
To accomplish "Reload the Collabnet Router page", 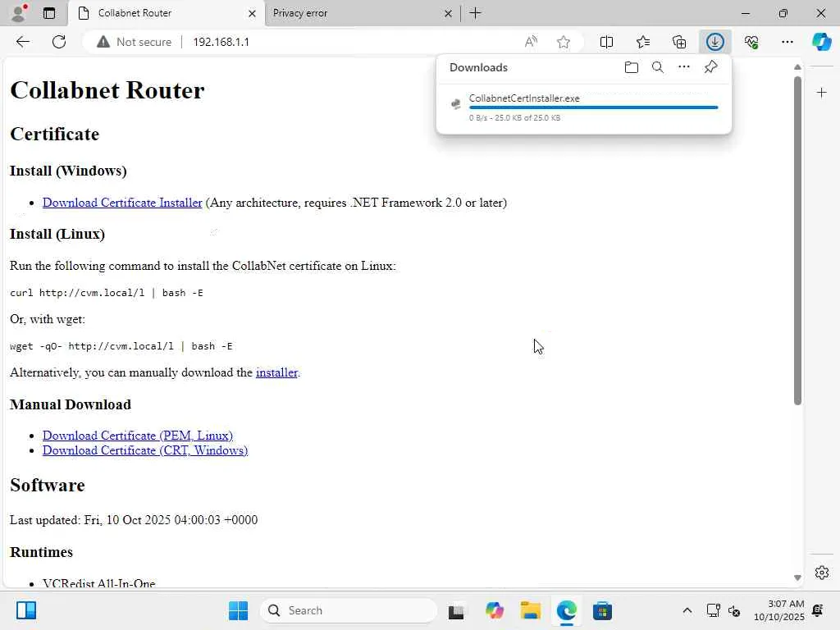I will (59, 42).
